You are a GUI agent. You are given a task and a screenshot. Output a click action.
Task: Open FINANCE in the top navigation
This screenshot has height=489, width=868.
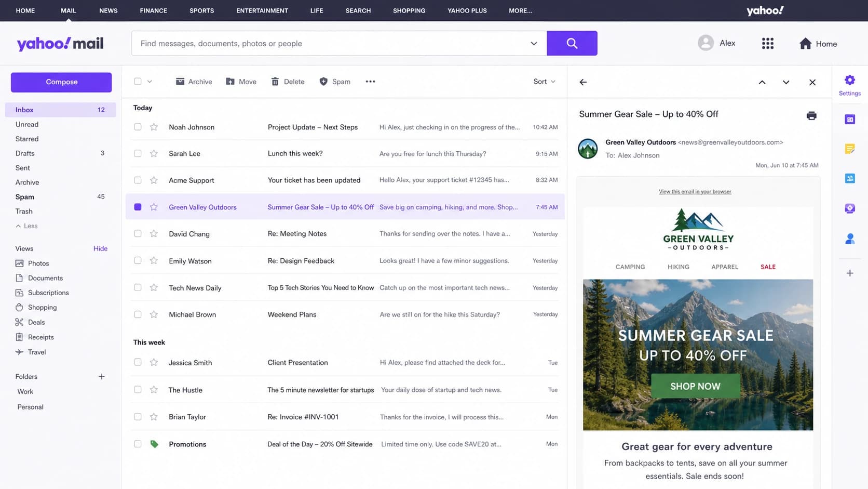coord(154,10)
